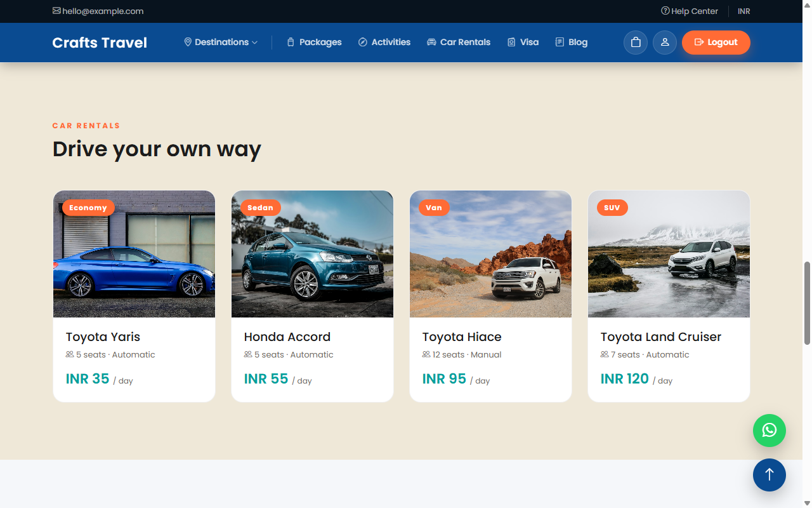The image size is (812, 508).
Task: Click the INR 35 price text
Action: pyautogui.click(x=88, y=378)
